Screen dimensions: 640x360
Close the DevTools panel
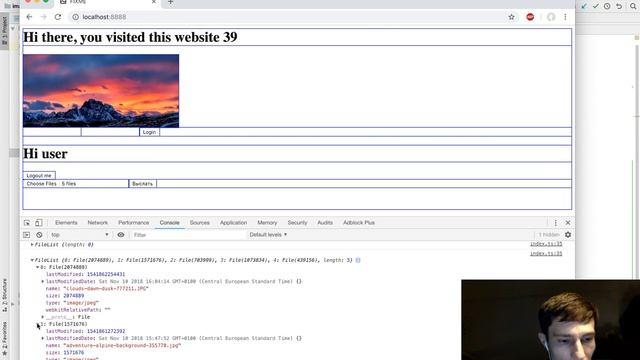pos(568,223)
